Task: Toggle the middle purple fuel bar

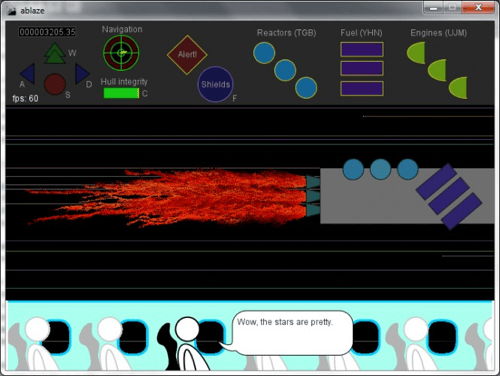Action: (362, 68)
